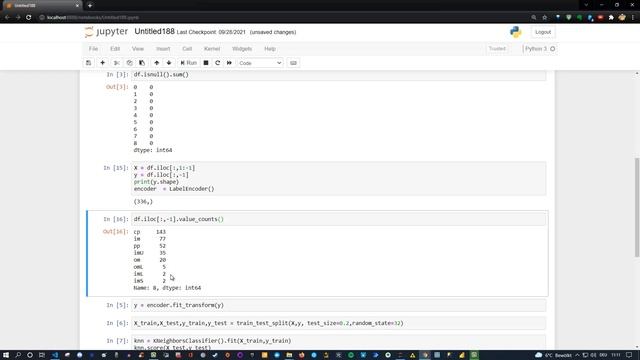Open the notification center on taskbar

[x=629, y=355]
